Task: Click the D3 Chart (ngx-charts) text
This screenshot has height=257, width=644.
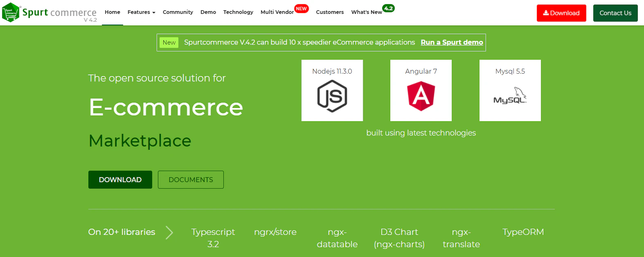Action: tap(399, 238)
